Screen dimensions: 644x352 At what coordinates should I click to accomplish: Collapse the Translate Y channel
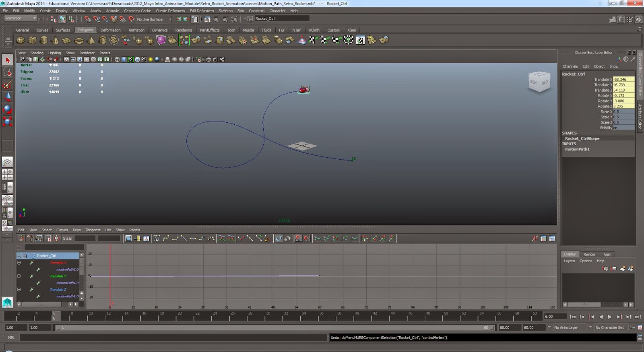click(x=19, y=276)
